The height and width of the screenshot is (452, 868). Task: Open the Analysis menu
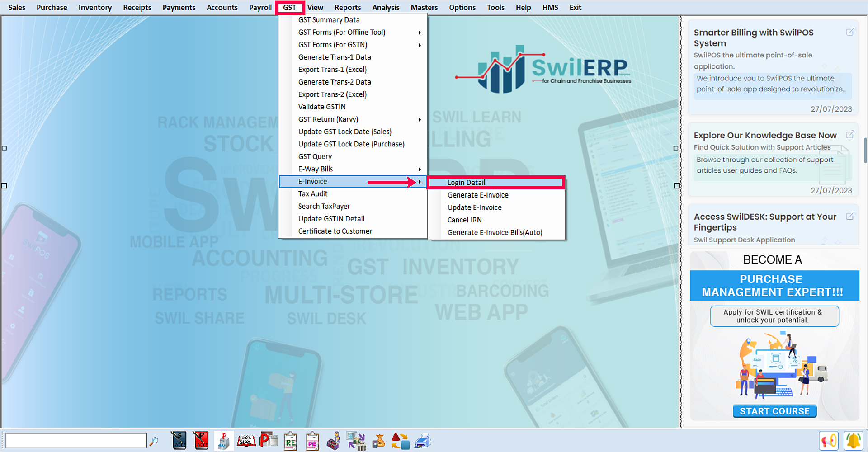pyautogui.click(x=386, y=7)
